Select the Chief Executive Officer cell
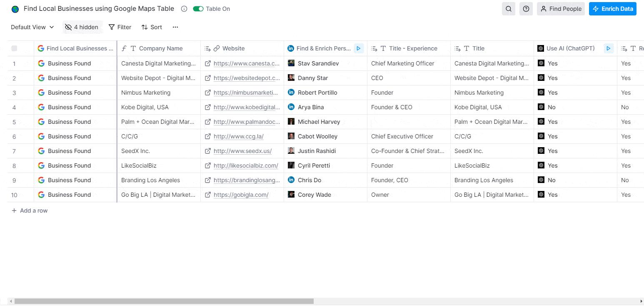 (409, 136)
